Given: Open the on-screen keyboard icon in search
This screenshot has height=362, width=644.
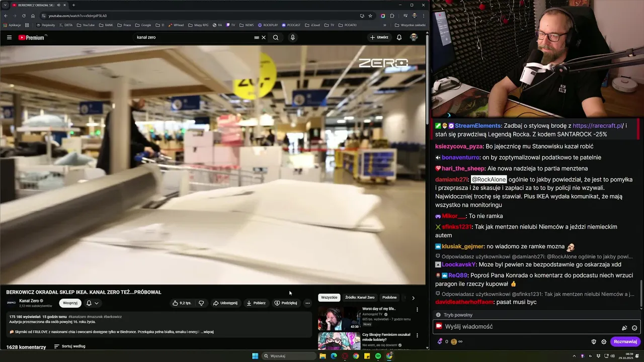Looking at the screenshot, I should click(x=257, y=37).
